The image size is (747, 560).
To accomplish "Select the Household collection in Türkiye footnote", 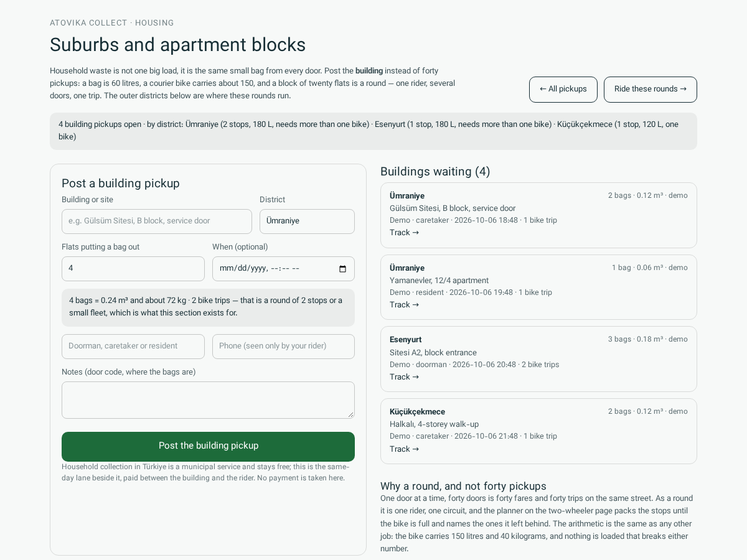I will click(205, 472).
